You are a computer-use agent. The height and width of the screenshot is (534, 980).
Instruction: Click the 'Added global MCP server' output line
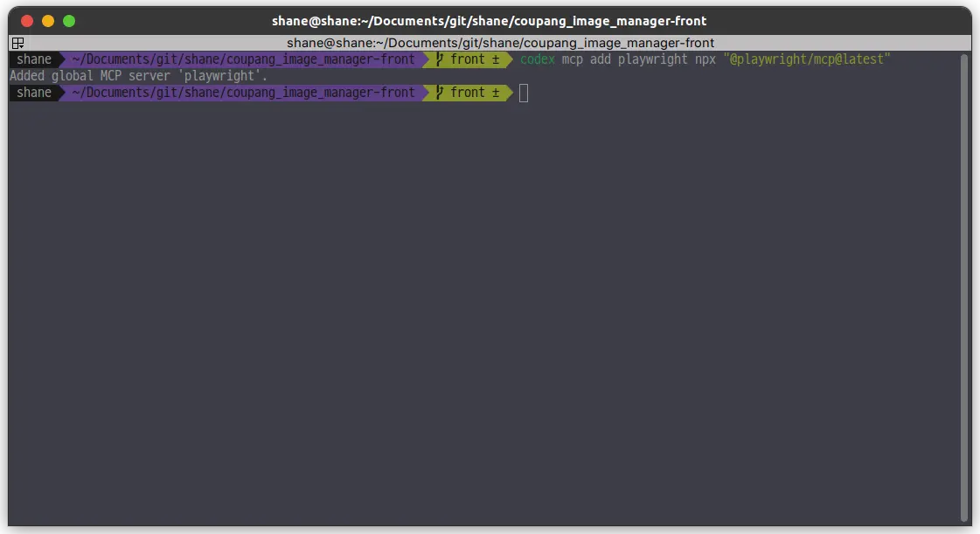pyautogui.click(x=138, y=76)
